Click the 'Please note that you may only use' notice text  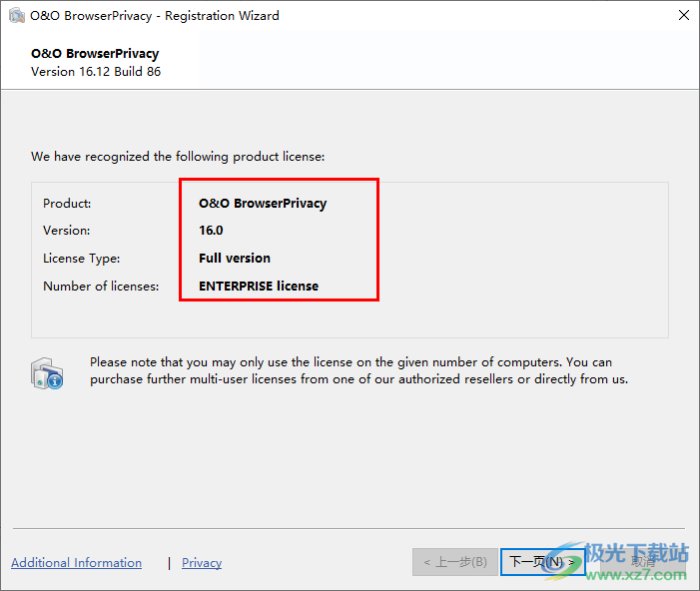pos(358,370)
